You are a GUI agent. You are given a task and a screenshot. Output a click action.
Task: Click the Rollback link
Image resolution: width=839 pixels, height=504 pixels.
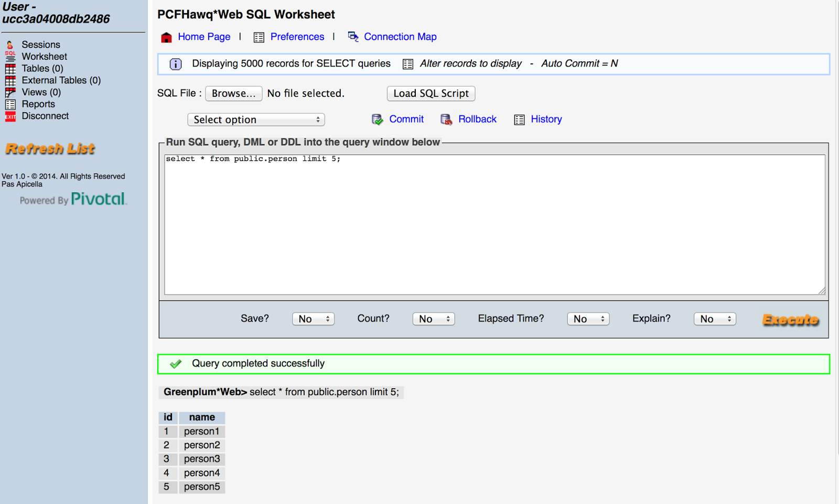coord(477,119)
